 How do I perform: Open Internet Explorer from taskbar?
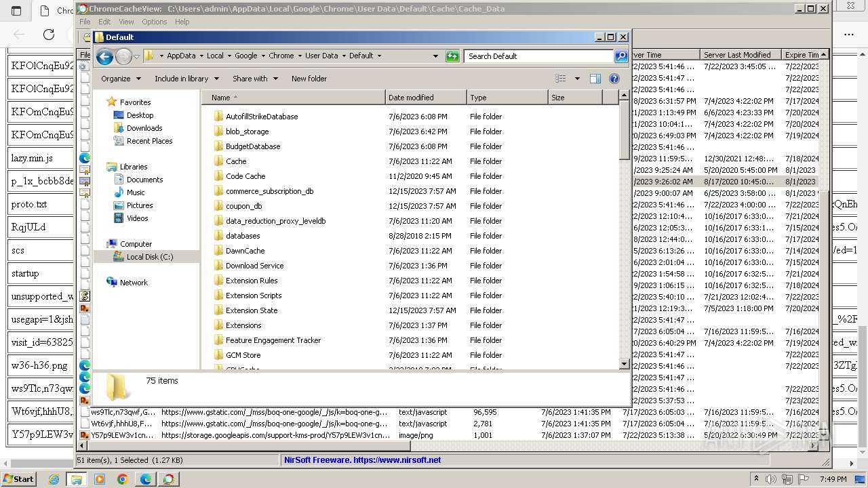pos(54,479)
